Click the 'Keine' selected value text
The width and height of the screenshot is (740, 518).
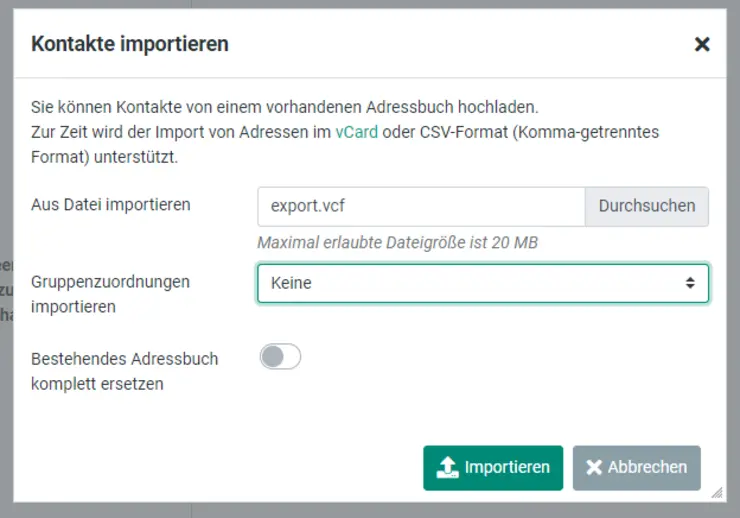pos(291,283)
